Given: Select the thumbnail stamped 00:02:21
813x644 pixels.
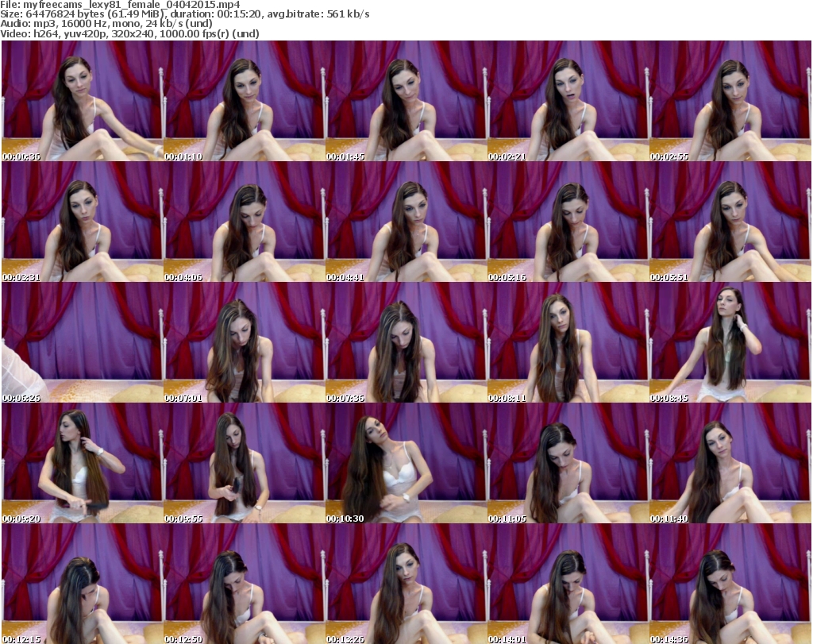Looking at the screenshot, I should (x=568, y=101).
